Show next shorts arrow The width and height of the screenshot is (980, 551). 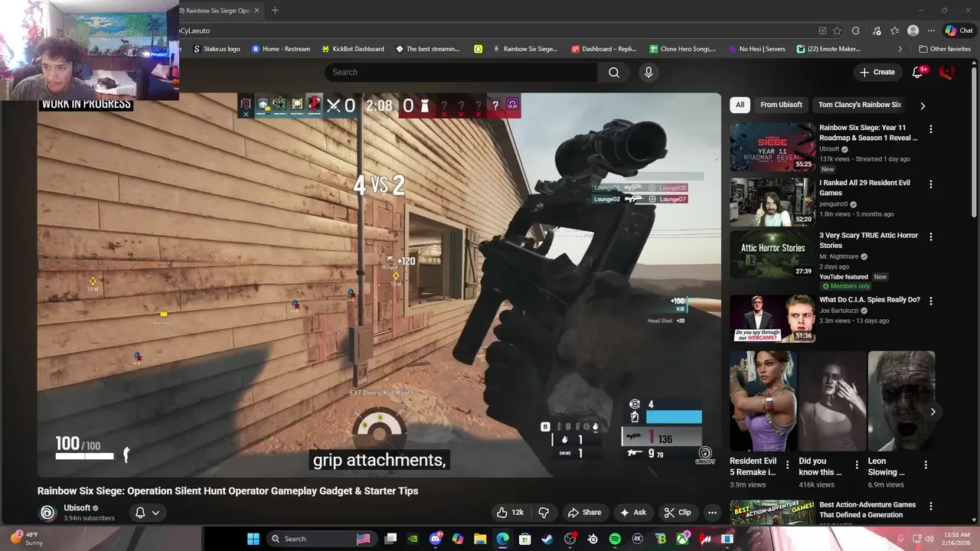click(x=933, y=412)
